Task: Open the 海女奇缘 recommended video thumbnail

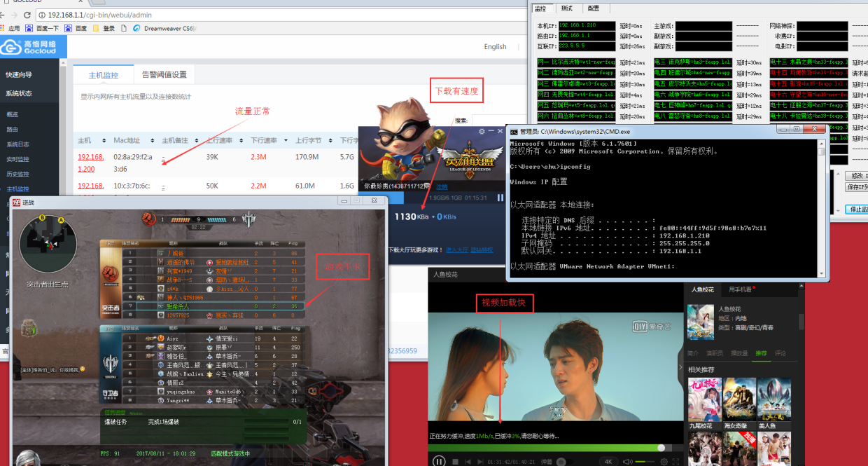Action: 740,399
